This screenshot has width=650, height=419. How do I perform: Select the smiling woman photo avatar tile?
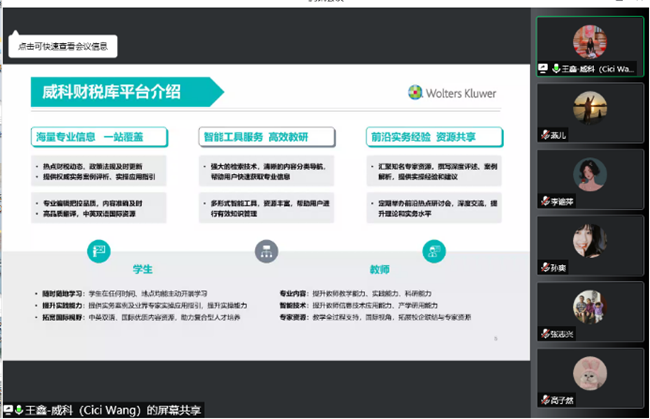(590, 245)
